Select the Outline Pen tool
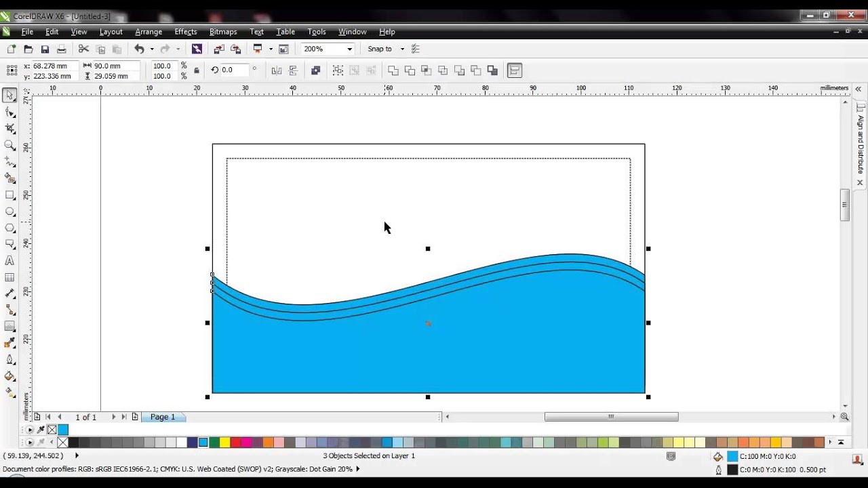The image size is (868, 488). 9,360
